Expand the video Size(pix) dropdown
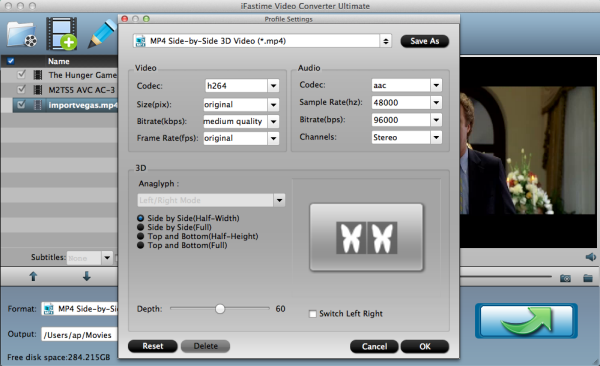Image resolution: width=600 pixels, height=366 pixels. (273, 105)
